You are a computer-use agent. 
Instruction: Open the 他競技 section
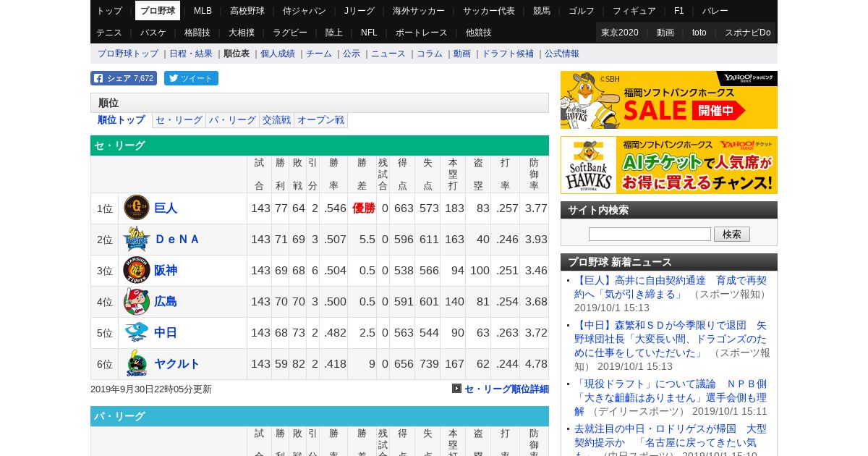479,33
